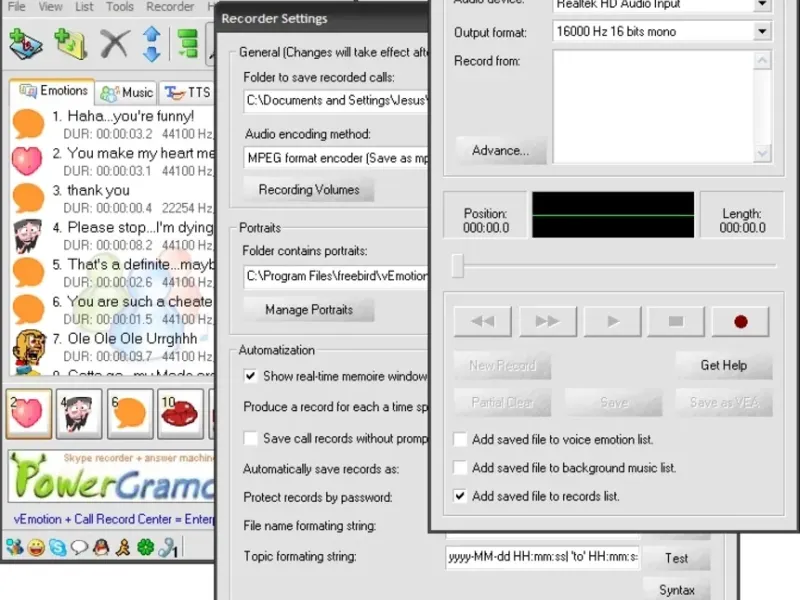Image resolution: width=800 pixels, height=600 pixels.
Task: Click the heart icon beside 'You make my heart'
Action: coord(27,161)
